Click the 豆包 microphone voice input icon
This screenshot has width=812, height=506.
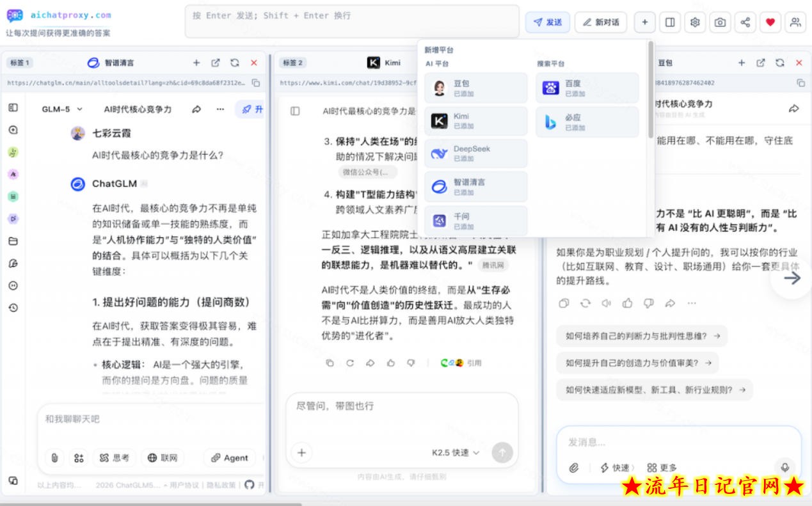click(x=784, y=467)
